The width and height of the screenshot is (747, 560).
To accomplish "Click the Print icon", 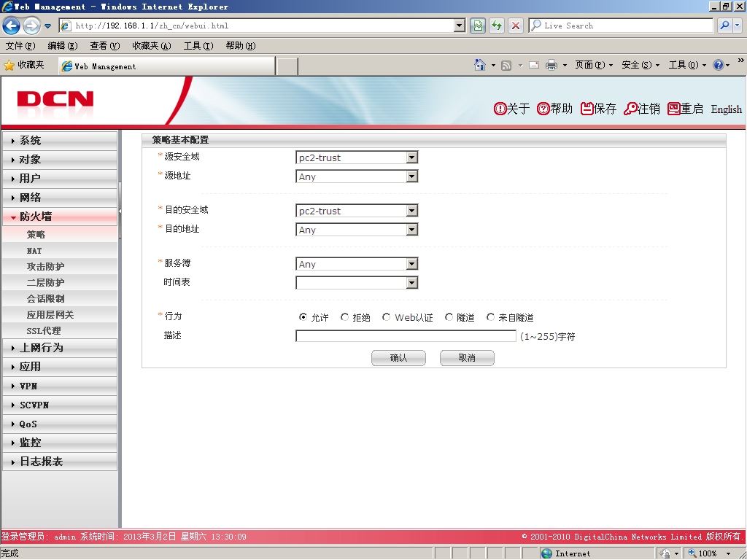I will [551, 65].
